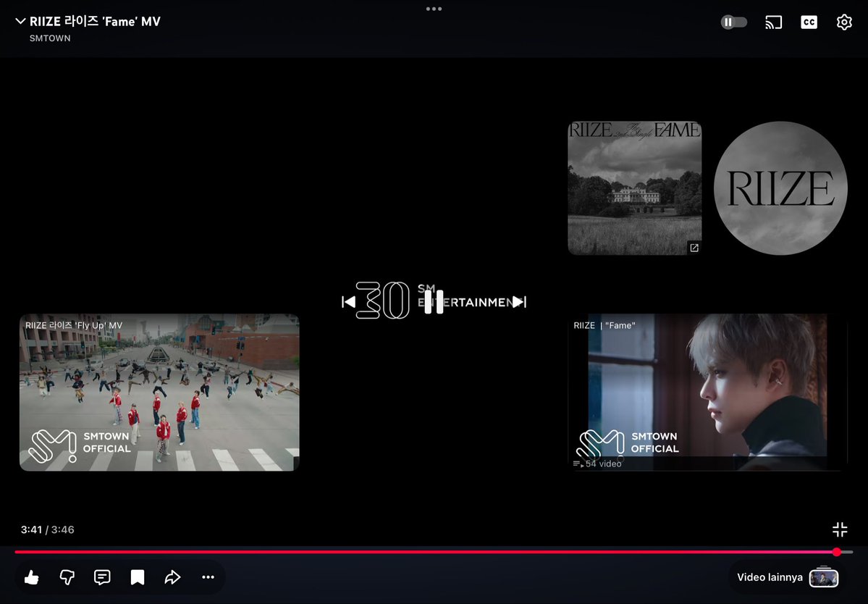Collapse the player with the down chevron

coord(20,22)
